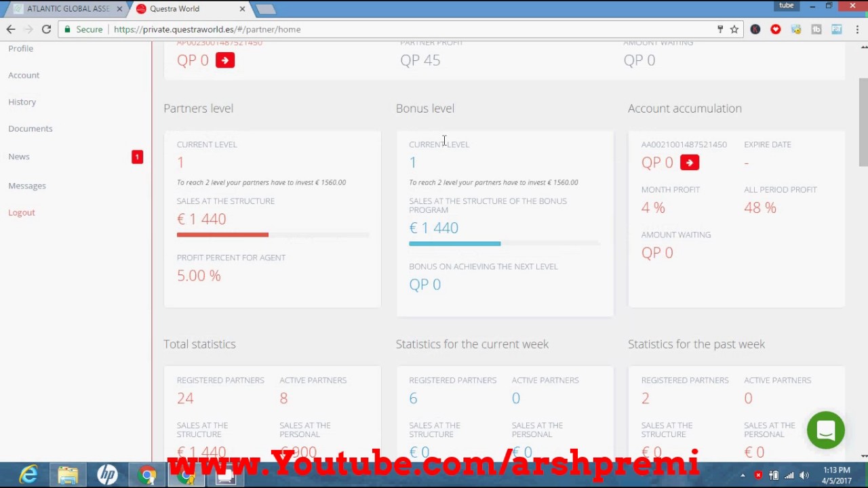Open the Profile sidebar menu item
Image resolution: width=868 pixels, height=488 pixels.
pyautogui.click(x=20, y=48)
